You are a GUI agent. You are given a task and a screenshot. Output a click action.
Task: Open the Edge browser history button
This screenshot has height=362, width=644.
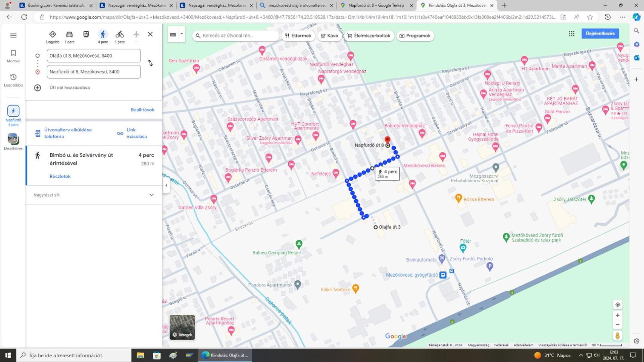pos(607,17)
